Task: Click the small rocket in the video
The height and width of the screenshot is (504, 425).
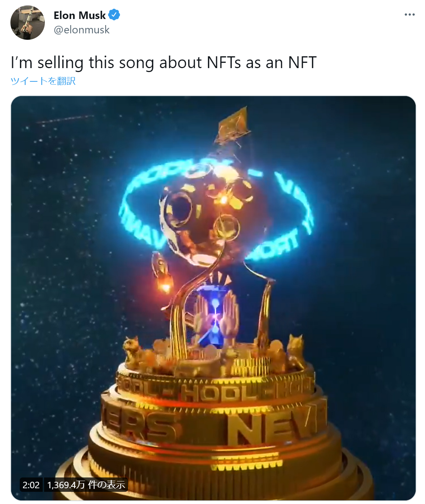Action: point(161,271)
